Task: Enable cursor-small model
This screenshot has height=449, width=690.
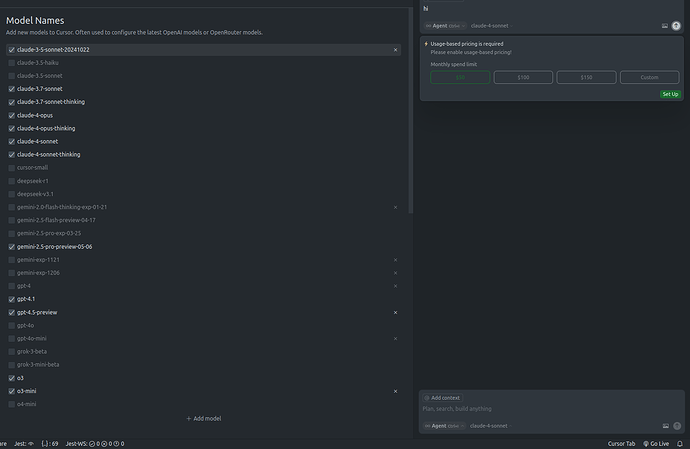Action: (x=11, y=168)
